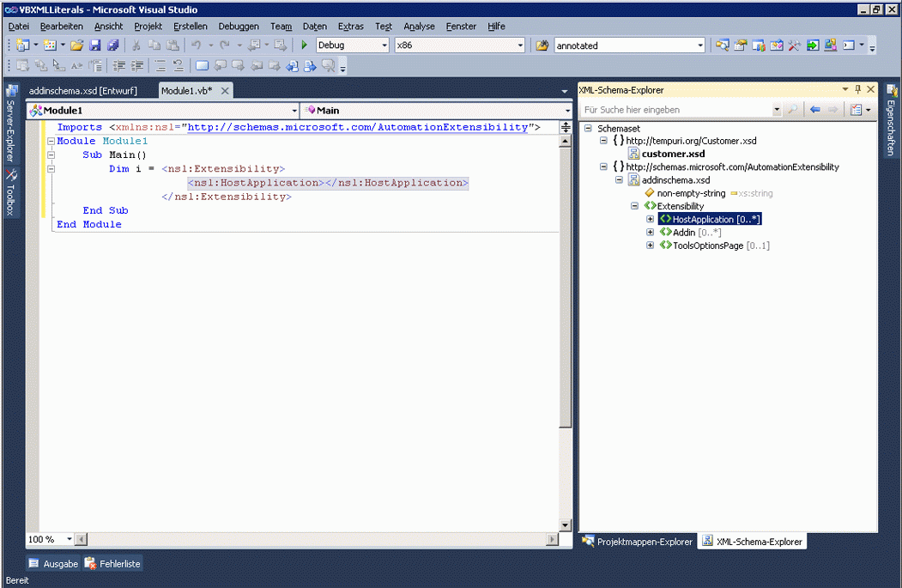Start debugging with the green play icon

click(305, 45)
